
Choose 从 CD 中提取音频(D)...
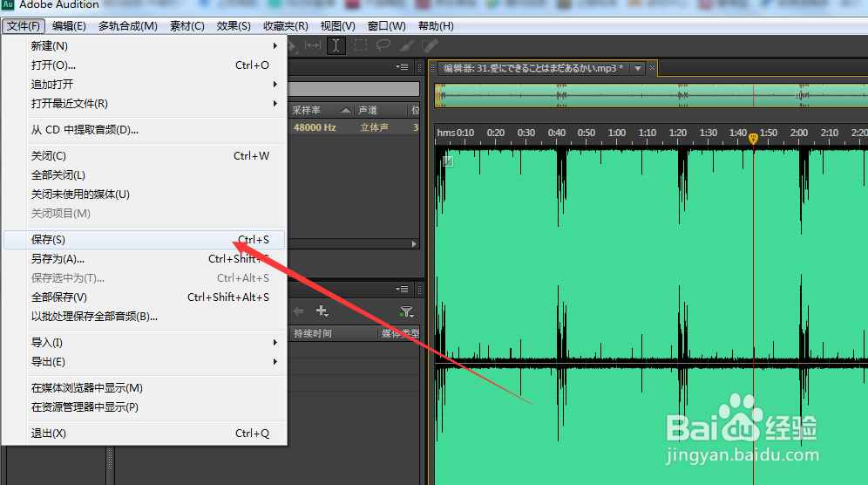144,130
